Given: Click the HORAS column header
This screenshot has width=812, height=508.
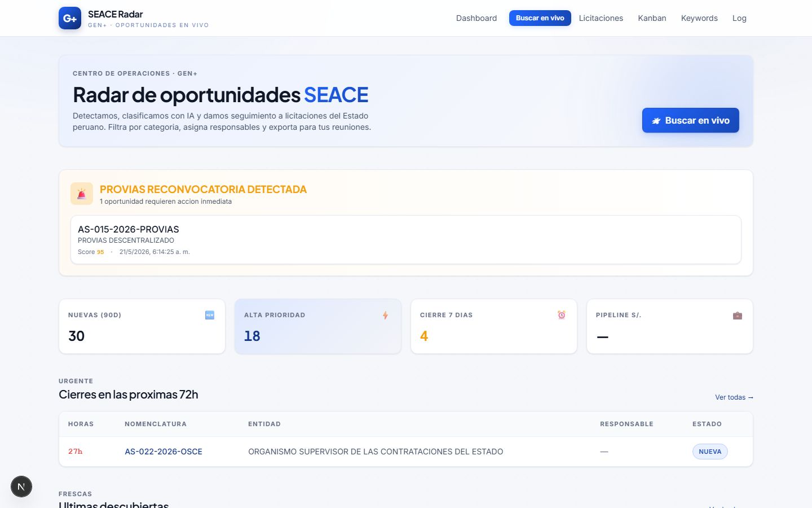Looking at the screenshot, I should (81, 424).
